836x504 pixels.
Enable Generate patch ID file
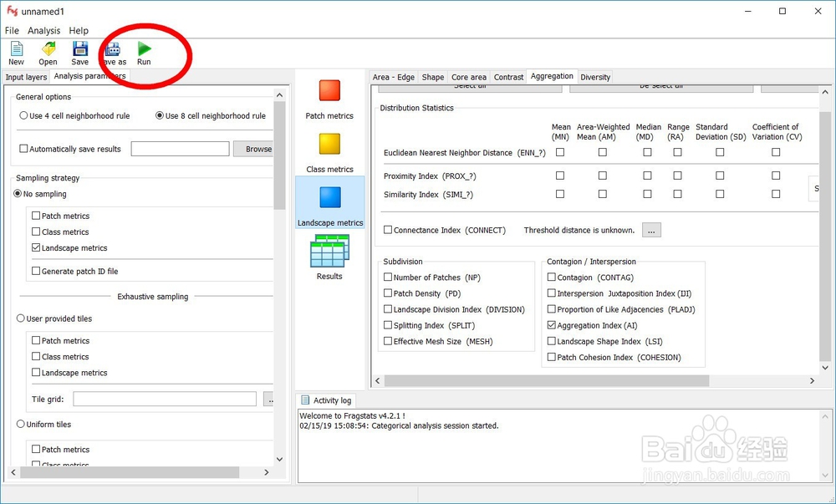36,271
